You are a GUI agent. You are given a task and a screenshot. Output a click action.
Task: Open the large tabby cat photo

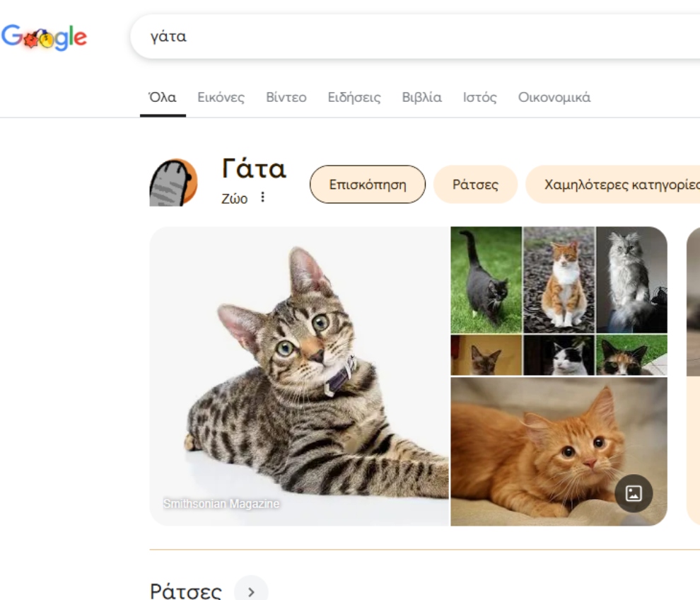pos(299,375)
